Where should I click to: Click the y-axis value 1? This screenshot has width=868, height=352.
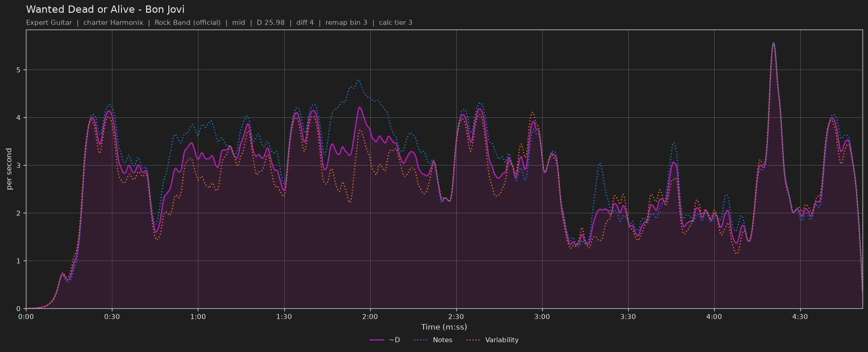[19, 261]
